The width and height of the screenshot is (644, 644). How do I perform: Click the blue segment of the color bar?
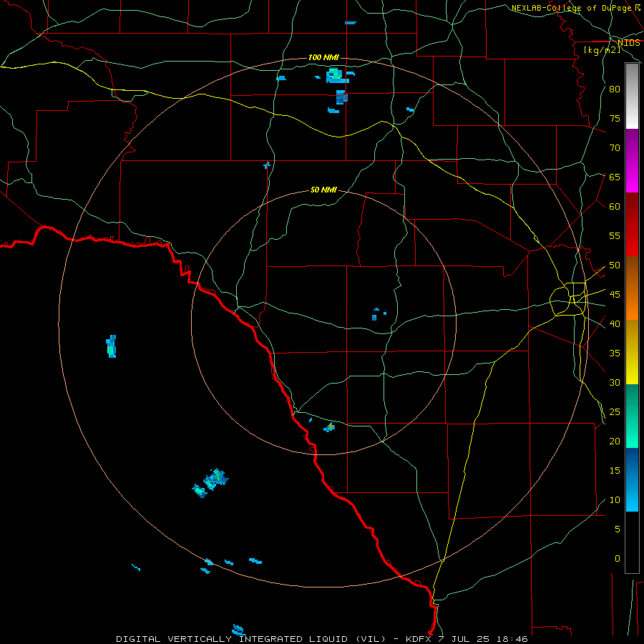(632, 479)
